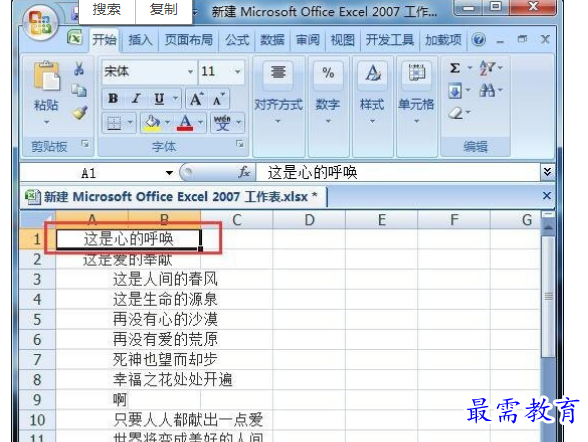Viewport: 588px width, 442px height.
Task: Click the Clear eraser icon
Action: 456,113
